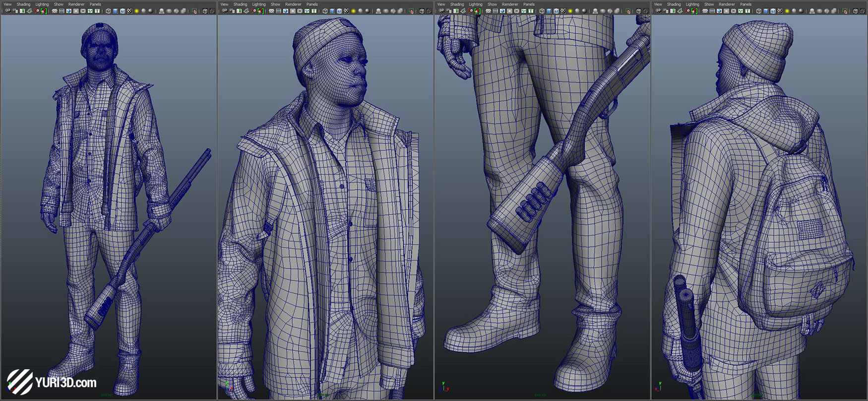
Task: Open Shading menu in legs view panel
Action: tap(457, 4)
